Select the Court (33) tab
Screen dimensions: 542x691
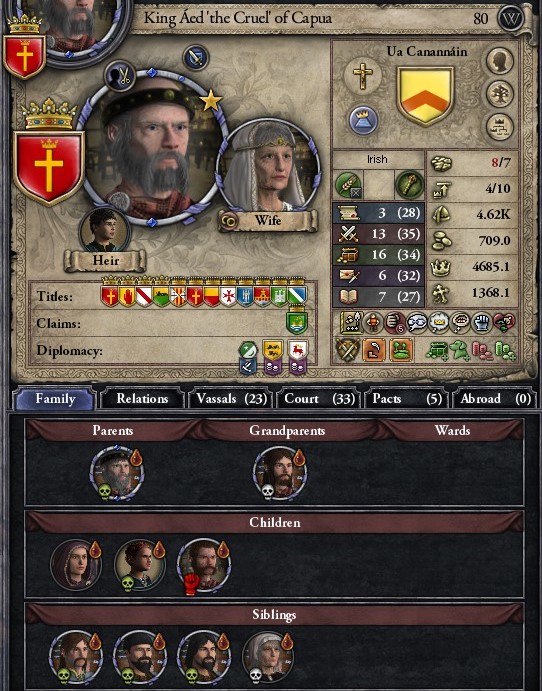[319, 398]
